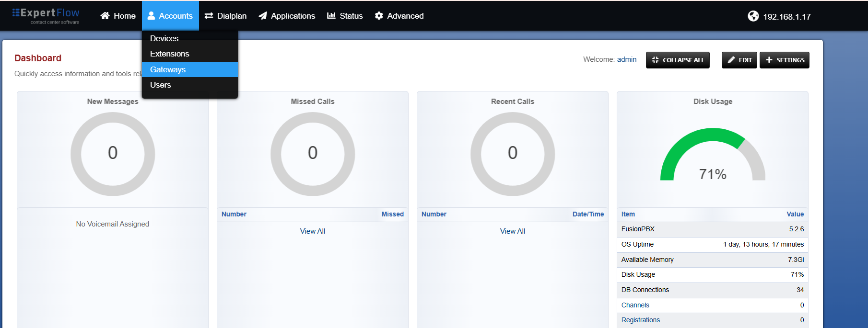Click the 5.2.6 version value
This screenshot has width=868, height=328.
tap(797, 229)
